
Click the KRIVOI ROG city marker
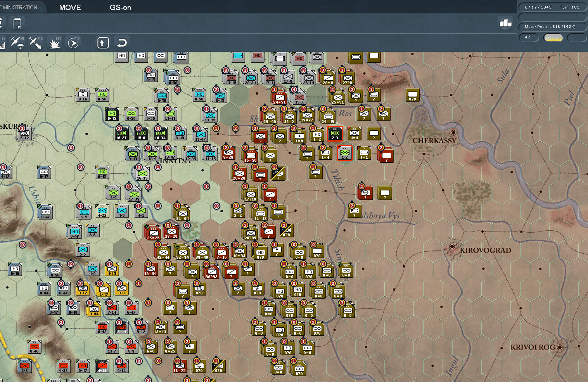tap(560, 347)
